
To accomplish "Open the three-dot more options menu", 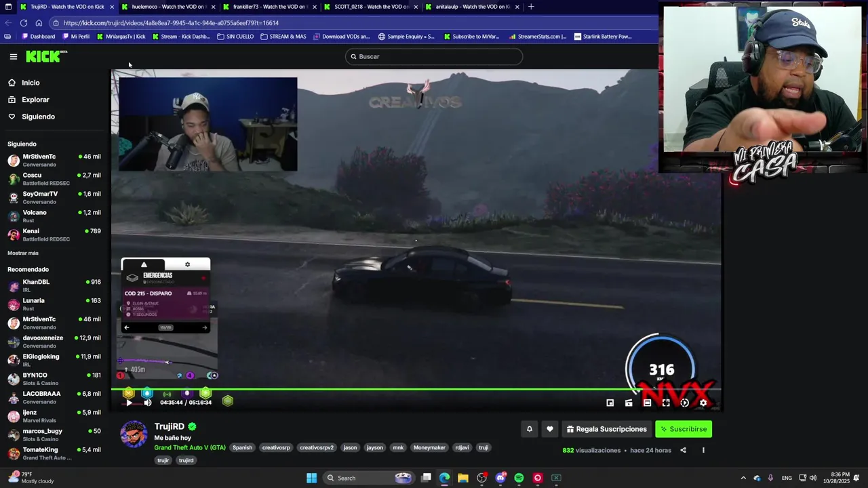I will coord(703,450).
